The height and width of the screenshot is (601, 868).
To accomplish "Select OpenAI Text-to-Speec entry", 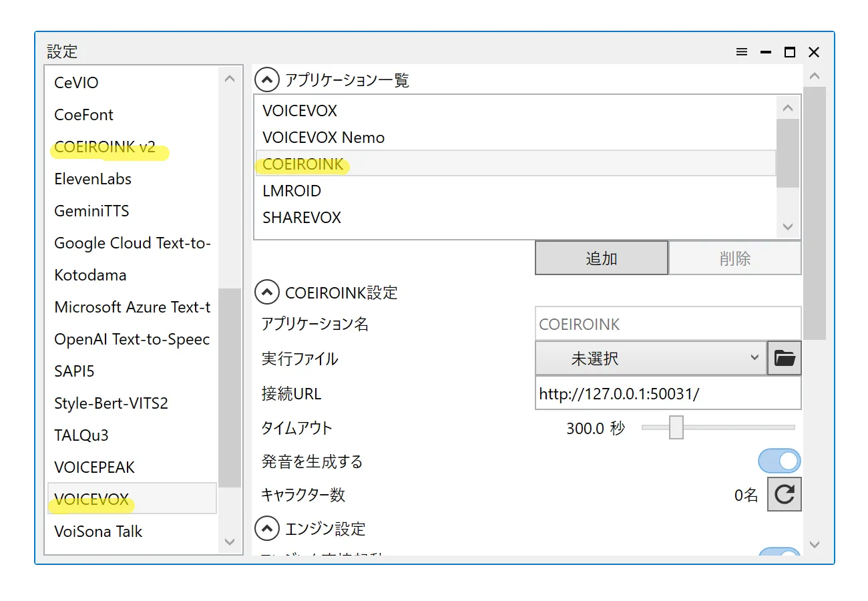I will [132, 339].
